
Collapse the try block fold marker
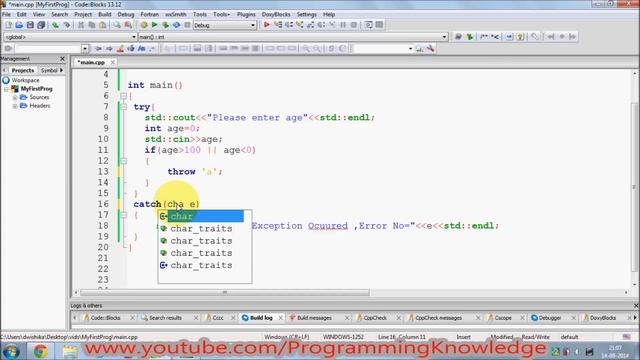(124, 107)
